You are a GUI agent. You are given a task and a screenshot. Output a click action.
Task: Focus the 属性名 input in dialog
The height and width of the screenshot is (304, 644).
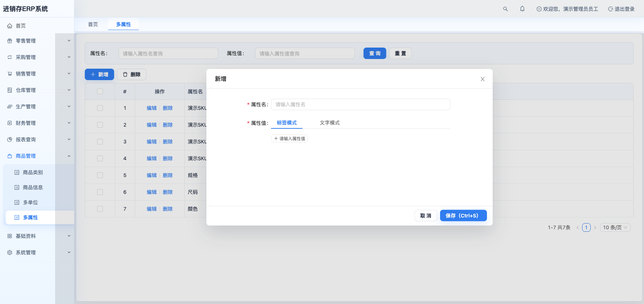coord(361,104)
